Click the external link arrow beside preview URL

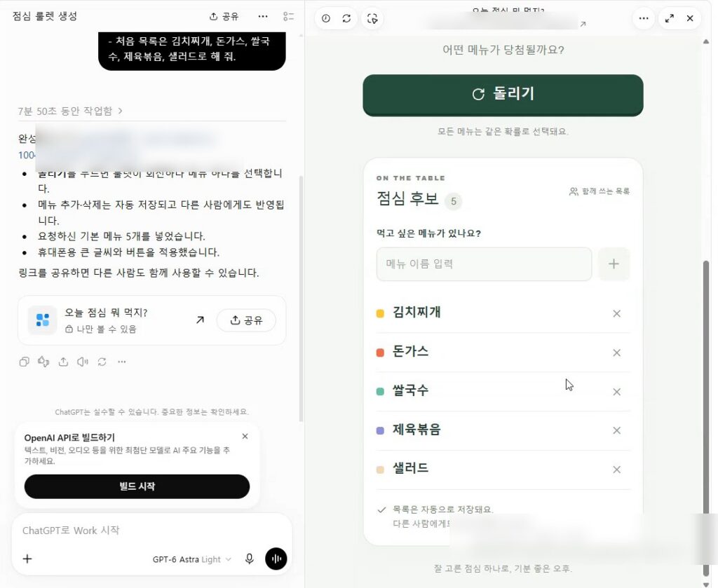(x=583, y=24)
